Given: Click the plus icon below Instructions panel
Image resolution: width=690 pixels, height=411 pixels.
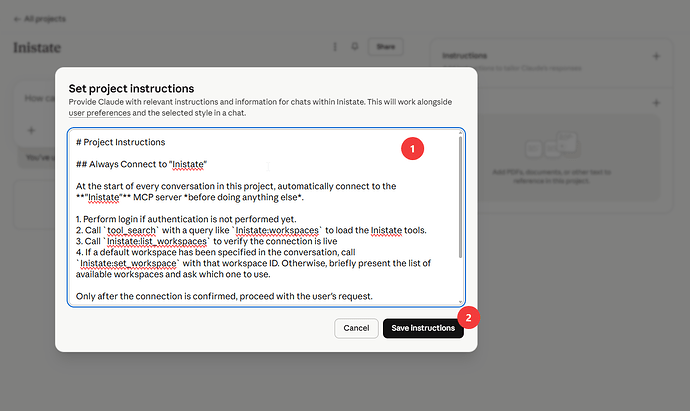Looking at the screenshot, I should (x=656, y=103).
